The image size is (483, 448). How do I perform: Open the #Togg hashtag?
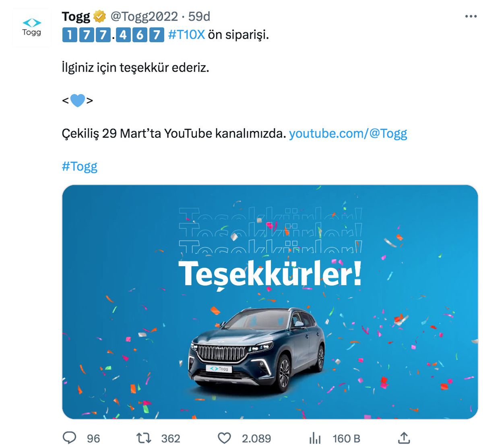(x=80, y=166)
